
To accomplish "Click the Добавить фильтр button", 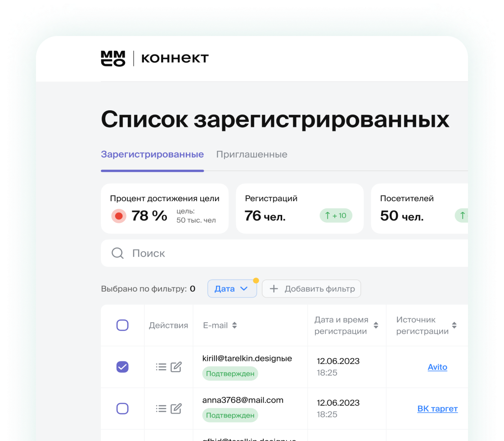I will point(311,288).
